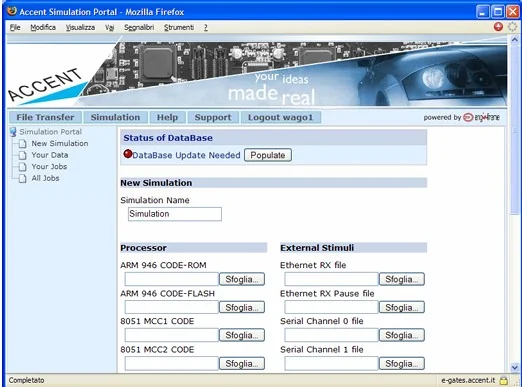The width and height of the screenshot is (522, 387).
Task: Click Sfoglia for ARM 946 CODE-FLASH
Action: 242,307
